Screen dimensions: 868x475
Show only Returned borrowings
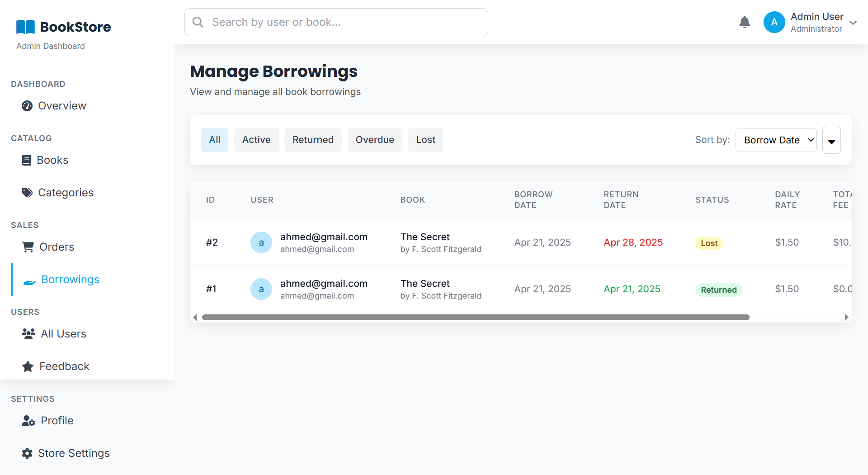tap(313, 140)
